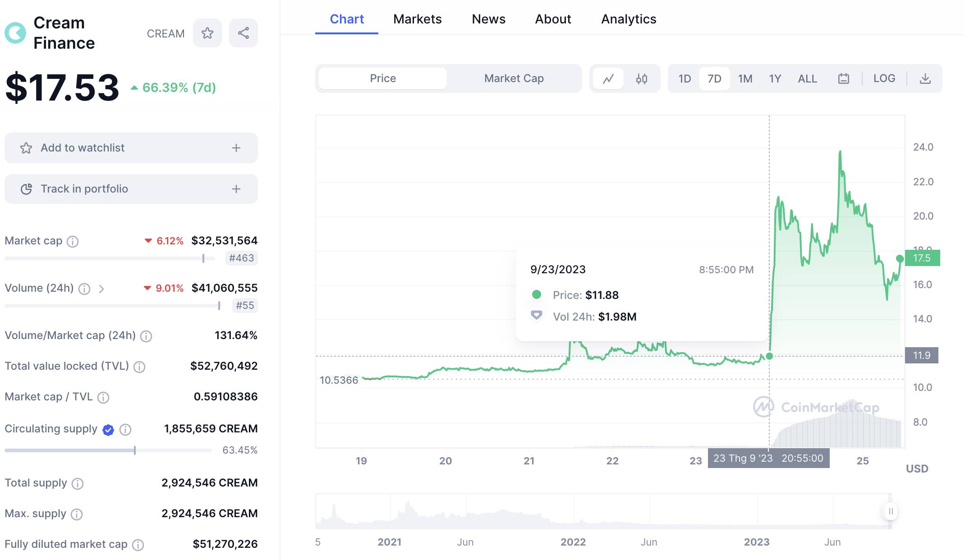Click the Circulating supply progress bar
The width and height of the screenshot is (965, 560).
click(x=108, y=450)
